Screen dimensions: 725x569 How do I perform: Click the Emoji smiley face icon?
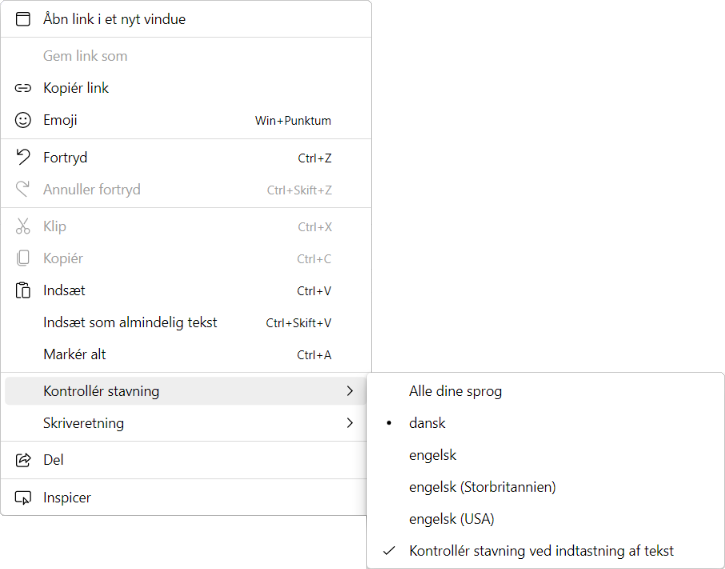point(23,120)
